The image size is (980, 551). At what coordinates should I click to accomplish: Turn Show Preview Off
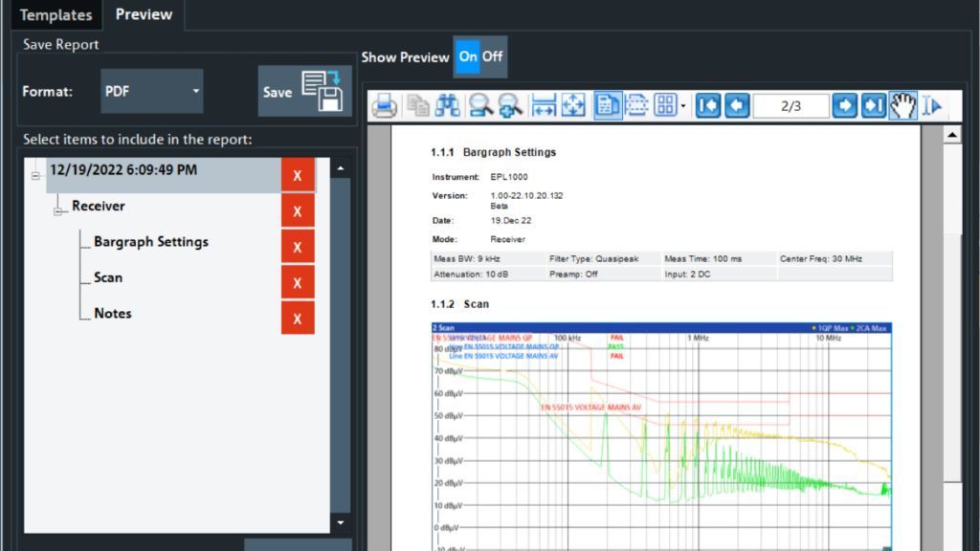pos(493,56)
